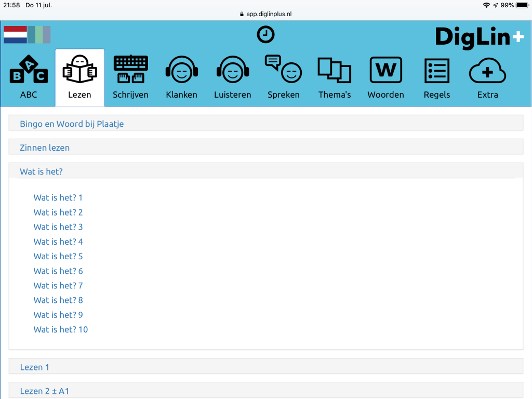This screenshot has width=532, height=399.
Task: Open exercise Wat is het? 10
Action: click(x=60, y=329)
